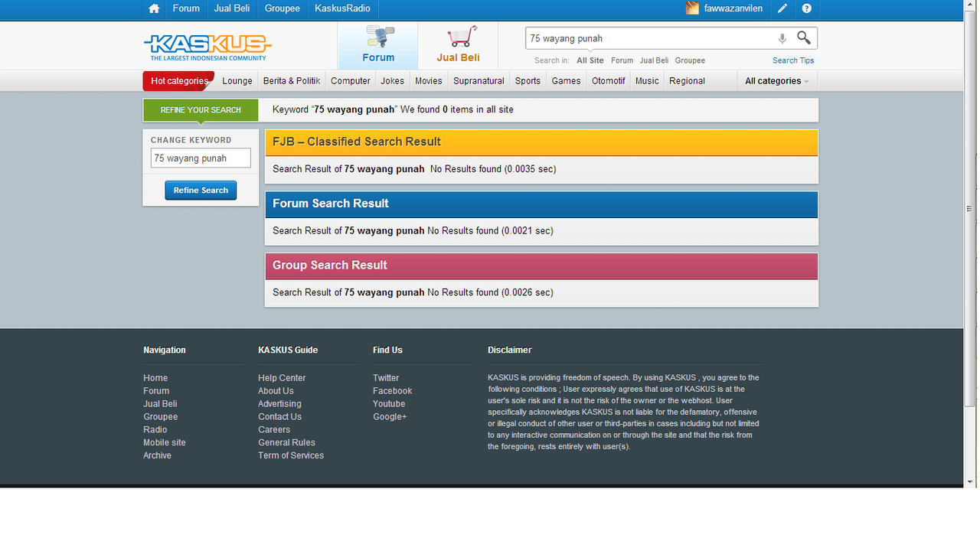Open Twitter link under Find Us
This screenshot has width=980, height=551.
[386, 378]
